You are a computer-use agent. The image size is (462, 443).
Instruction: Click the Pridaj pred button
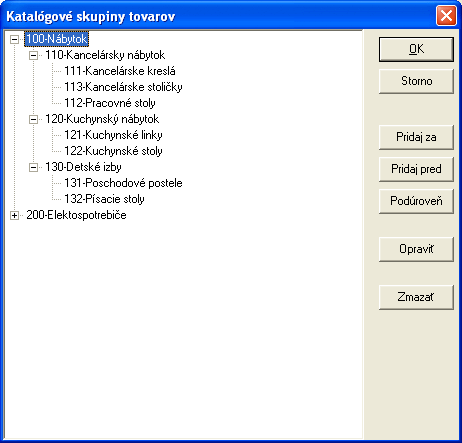(416, 169)
